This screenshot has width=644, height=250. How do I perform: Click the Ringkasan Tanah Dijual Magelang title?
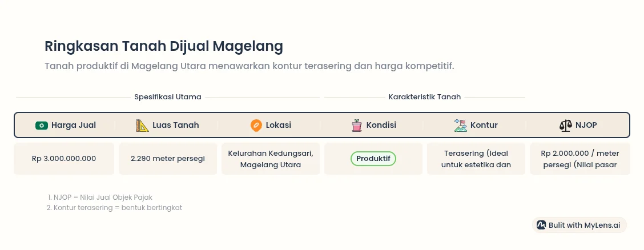[x=164, y=46]
